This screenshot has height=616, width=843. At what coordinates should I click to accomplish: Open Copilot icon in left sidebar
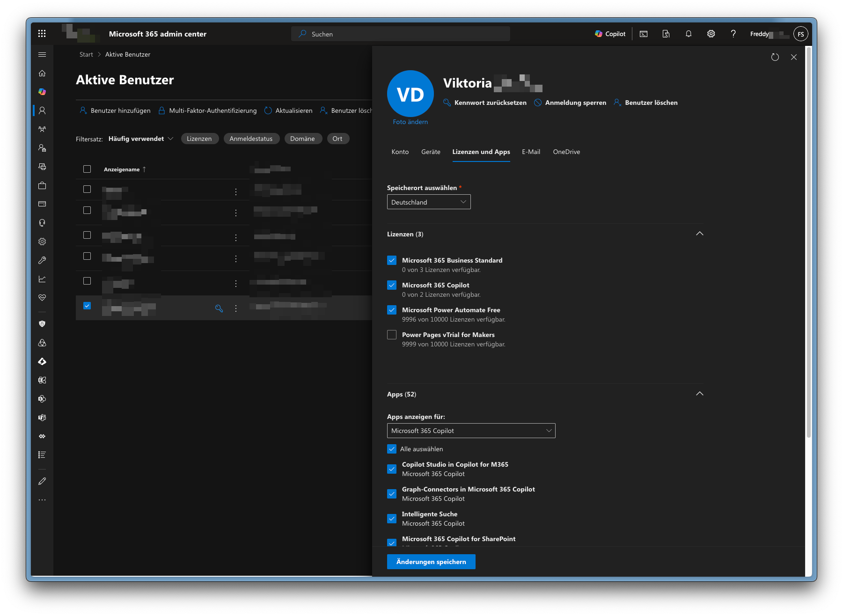pos(42,92)
